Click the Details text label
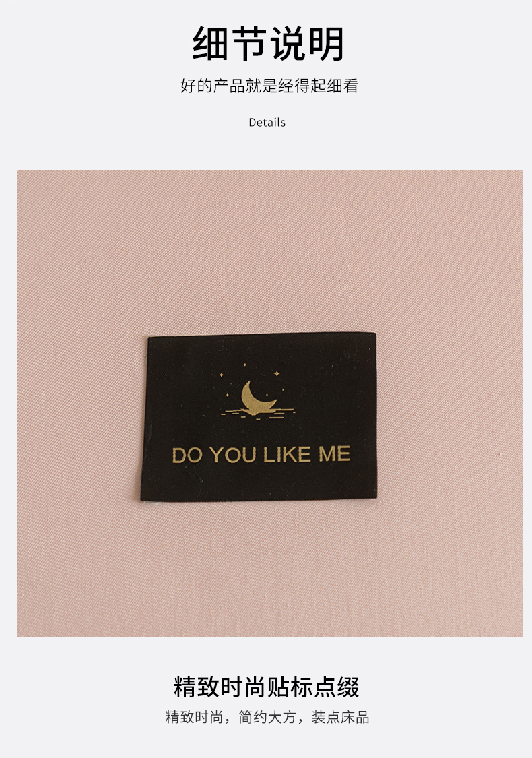 267,123
